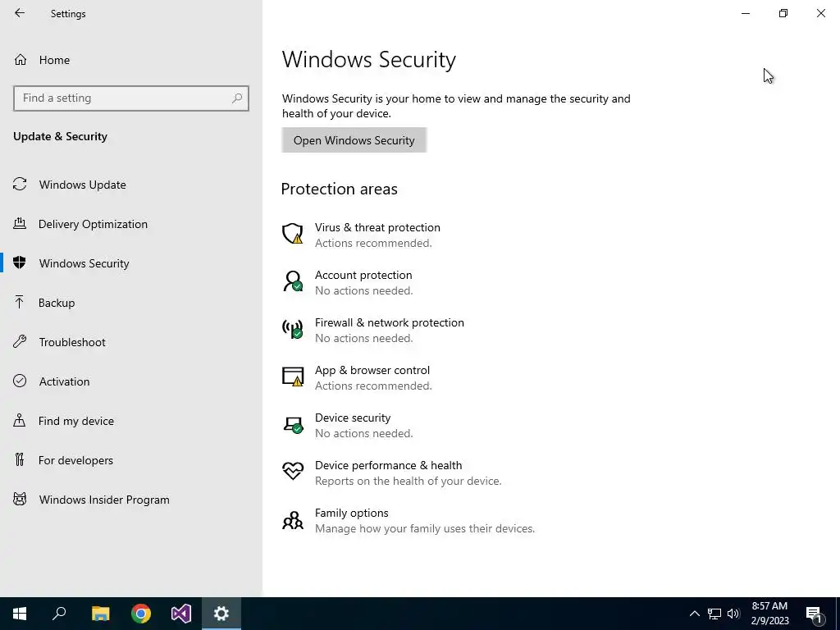Click the network status tray icon
This screenshot has width=840, height=630.
point(714,614)
